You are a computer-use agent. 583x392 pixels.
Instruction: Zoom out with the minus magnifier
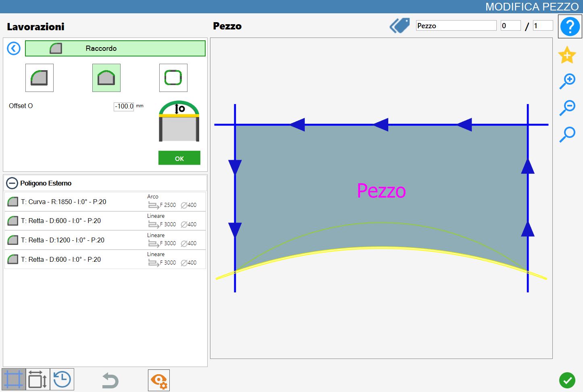(x=567, y=107)
